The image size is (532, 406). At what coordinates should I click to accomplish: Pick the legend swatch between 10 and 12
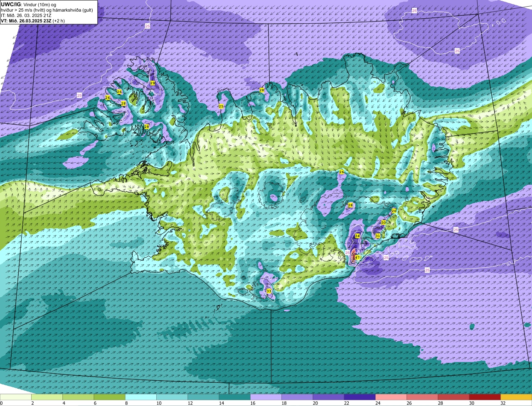tap(172, 397)
